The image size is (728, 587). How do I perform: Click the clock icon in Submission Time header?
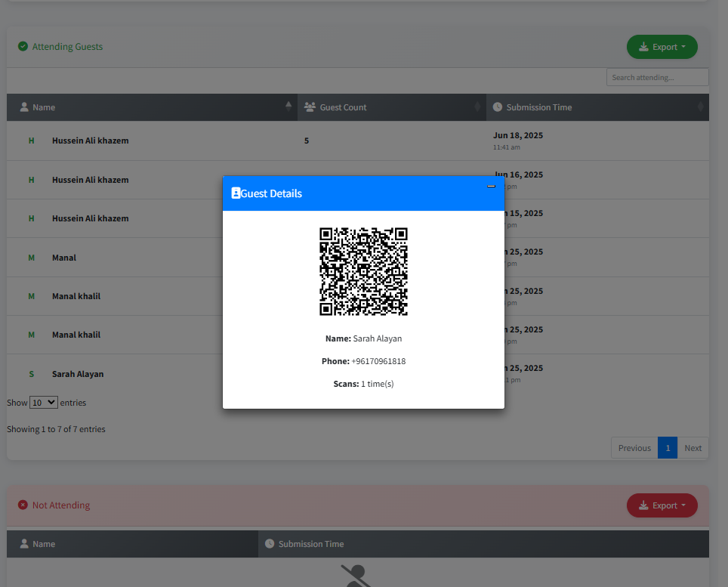tap(496, 107)
